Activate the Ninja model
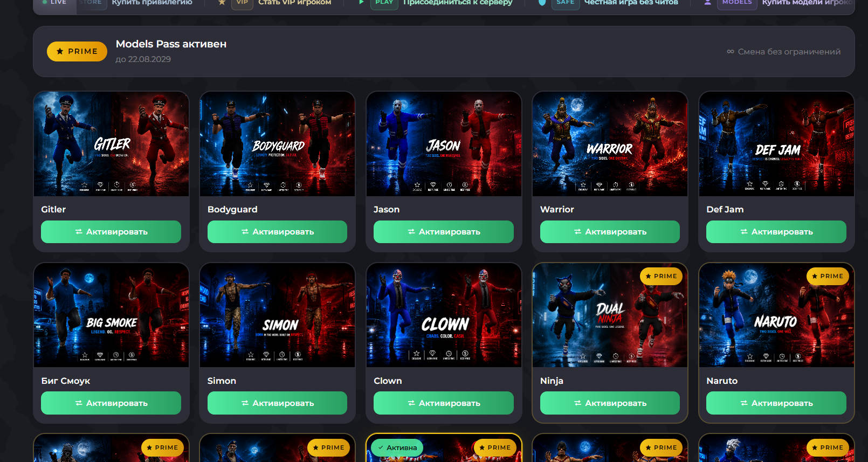Screen dimensions: 868x462 click(x=610, y=403)
